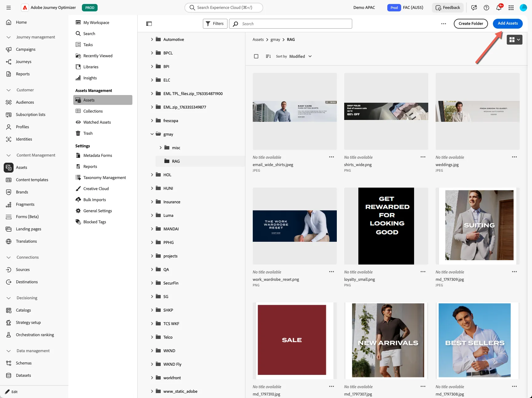532x398 pixels.
Task: Focus the Search Experience Cloud field
Action: (x=224, y=8)
